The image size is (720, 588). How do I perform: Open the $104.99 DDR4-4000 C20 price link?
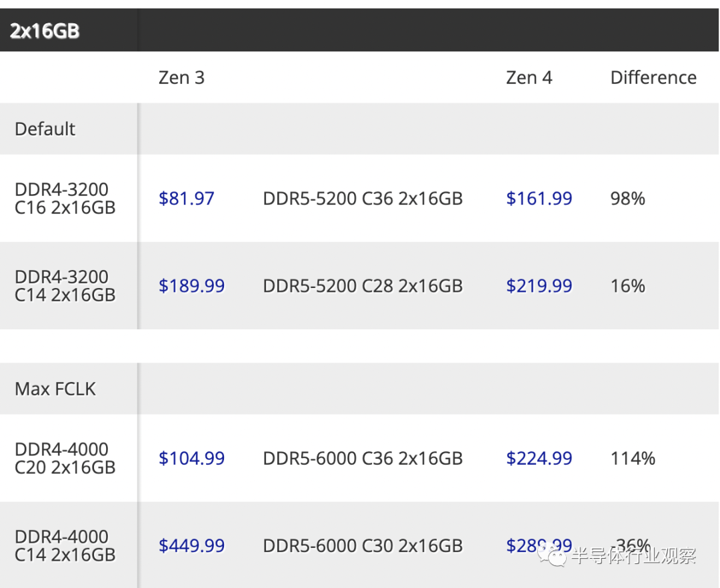191,459
